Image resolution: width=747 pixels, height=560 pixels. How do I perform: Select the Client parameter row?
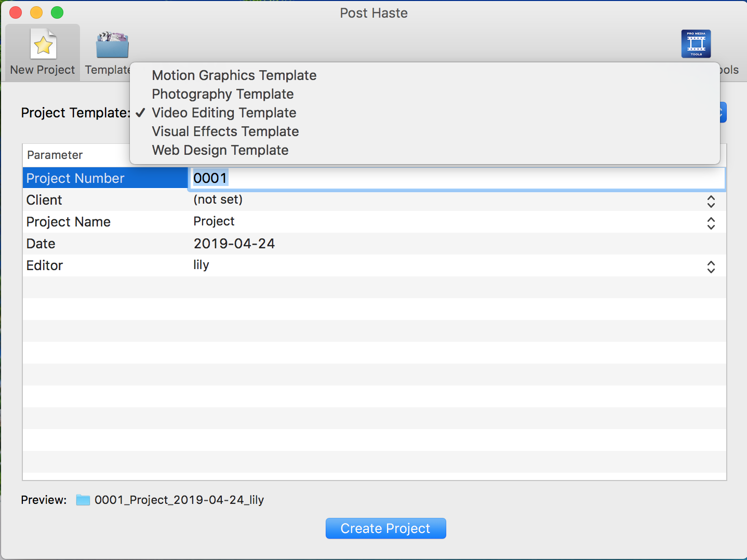click(374, 200)
